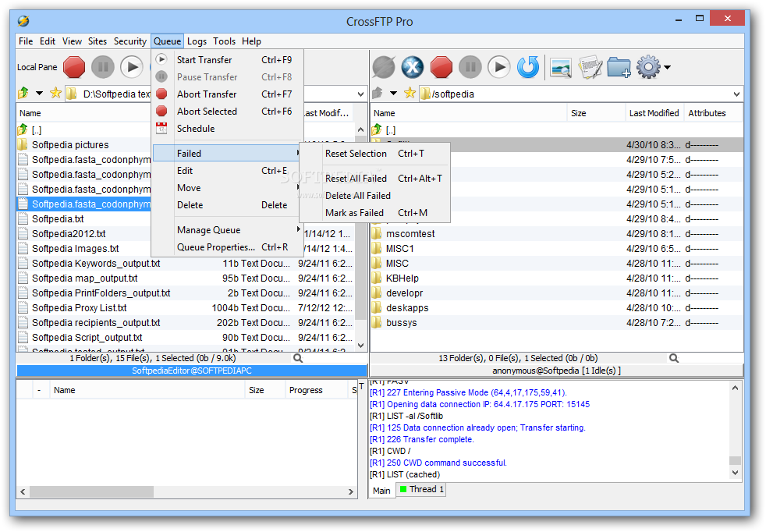Click the settings gear toolbar icon
Image resolution: width=766 pixels, height=532 pixels.
coord(648,67)
